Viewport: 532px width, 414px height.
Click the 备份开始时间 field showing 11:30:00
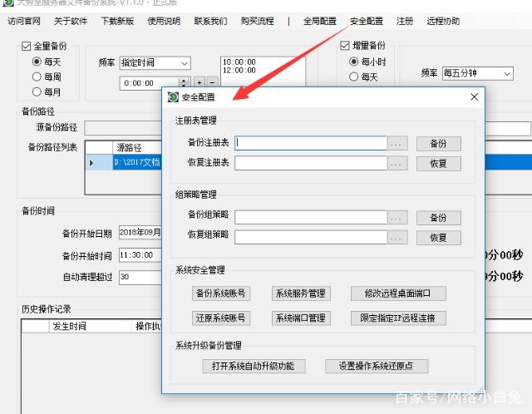(x=140, y=255)
